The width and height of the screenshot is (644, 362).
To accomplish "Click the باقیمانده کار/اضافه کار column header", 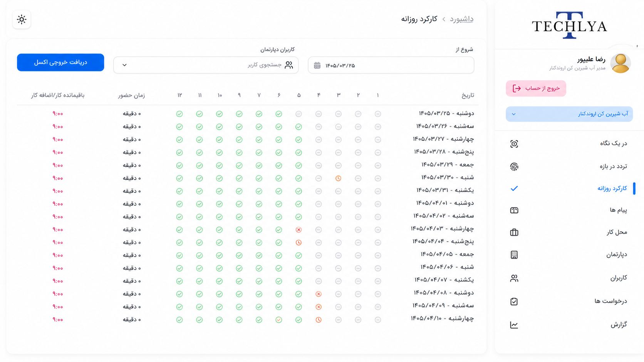I will pos(58,95).
